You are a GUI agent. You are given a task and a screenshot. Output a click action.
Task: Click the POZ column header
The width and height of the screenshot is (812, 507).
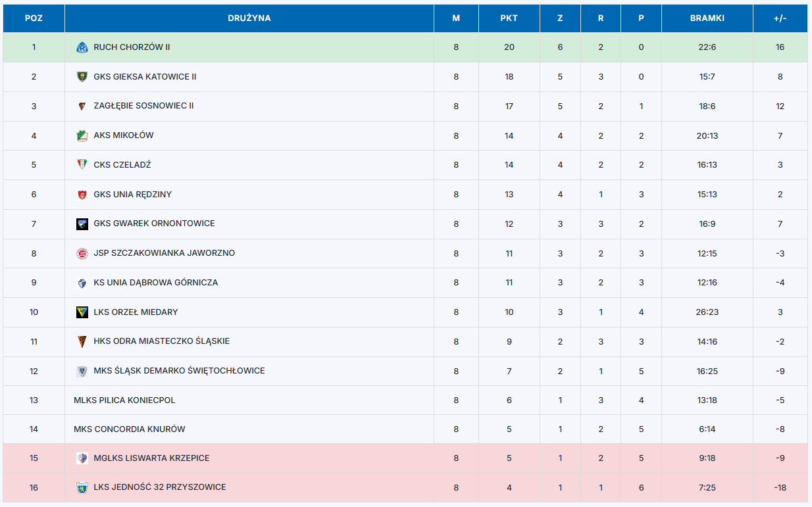34,18
